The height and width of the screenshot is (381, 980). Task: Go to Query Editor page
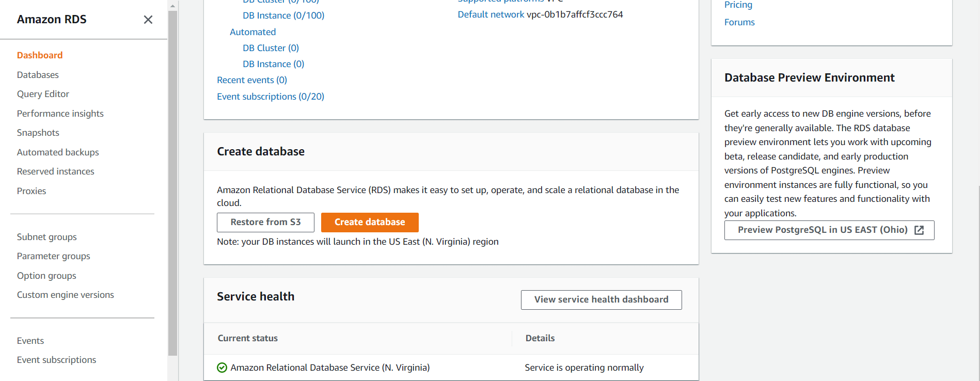pyautogui.click(x=43, y=94)
